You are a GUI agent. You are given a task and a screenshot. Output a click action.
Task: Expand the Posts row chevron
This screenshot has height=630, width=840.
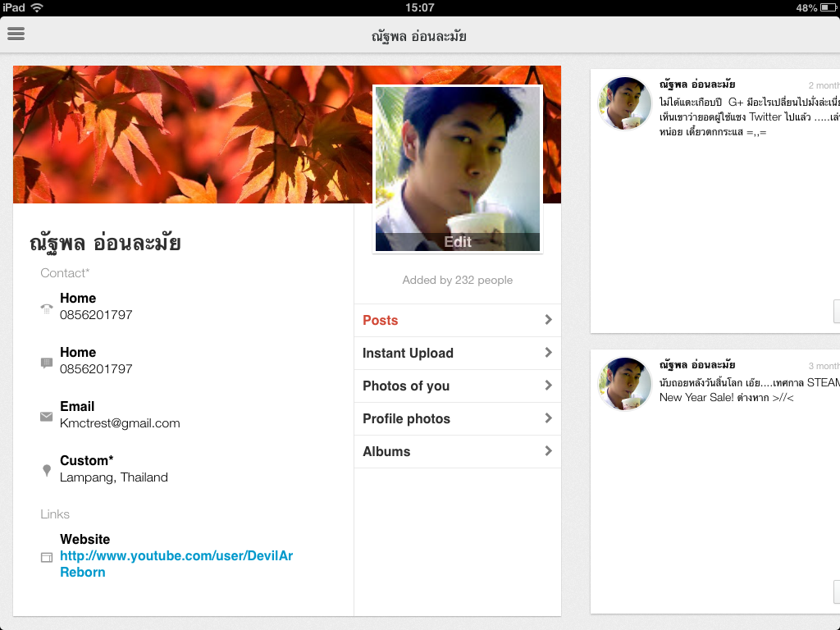tap(548, 320)
